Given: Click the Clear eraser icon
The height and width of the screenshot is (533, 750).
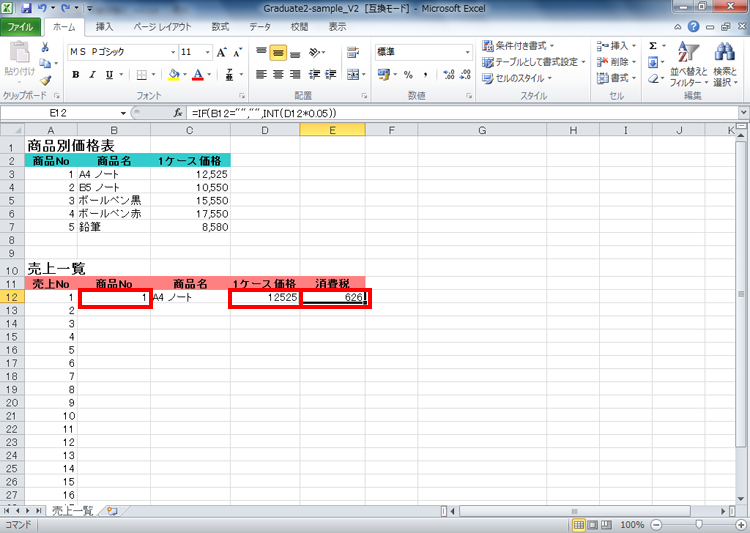Looking at the screenshot, I should click(x=653, y=78).
